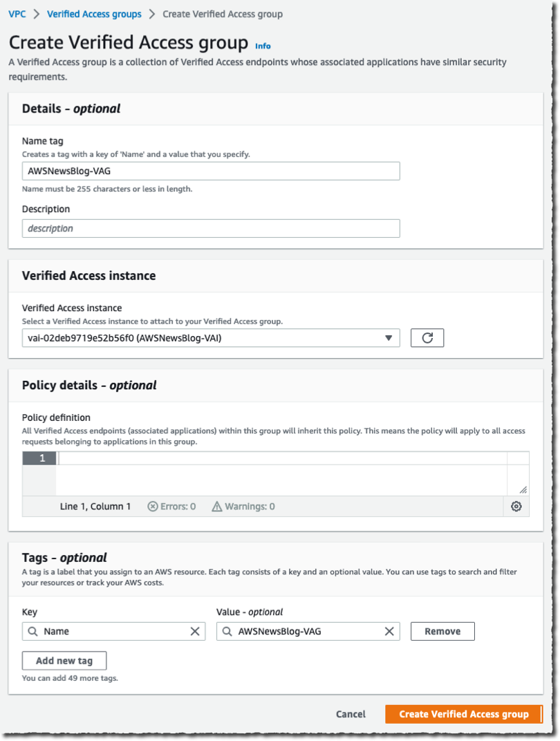560x741 pixels.
Task: Click the refresh Verified Access instances icon
Action: tap(427, 338)
